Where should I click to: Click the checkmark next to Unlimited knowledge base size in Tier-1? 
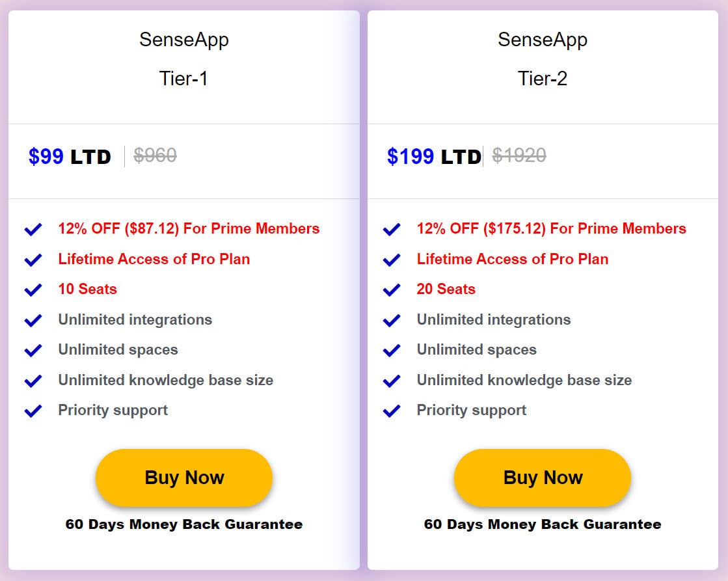[x=33, y=381]
